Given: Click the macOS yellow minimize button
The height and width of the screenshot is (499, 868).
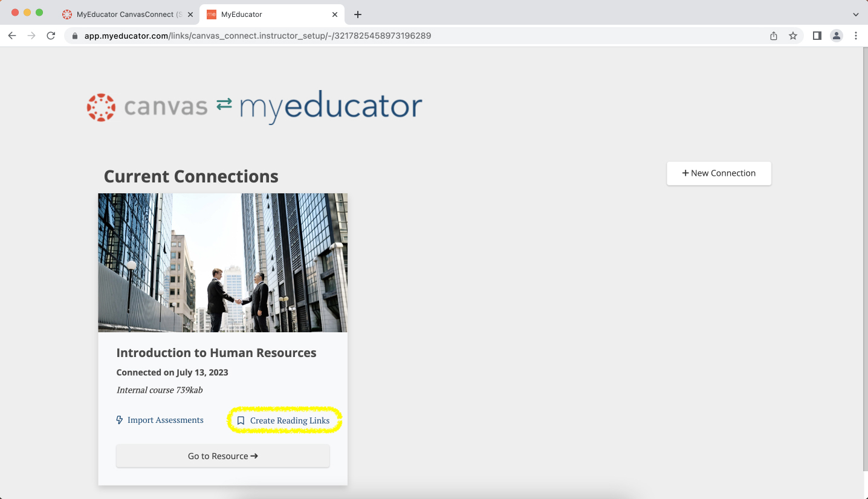Looking at the screenshot, I should pyautogui.click(x=27, y=13).
